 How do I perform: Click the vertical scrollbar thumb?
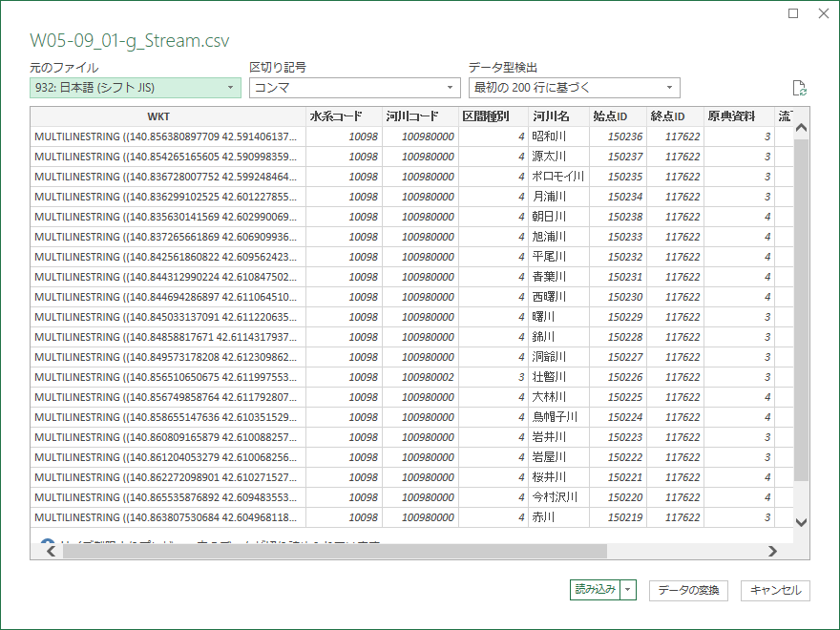tap(801, 305)
